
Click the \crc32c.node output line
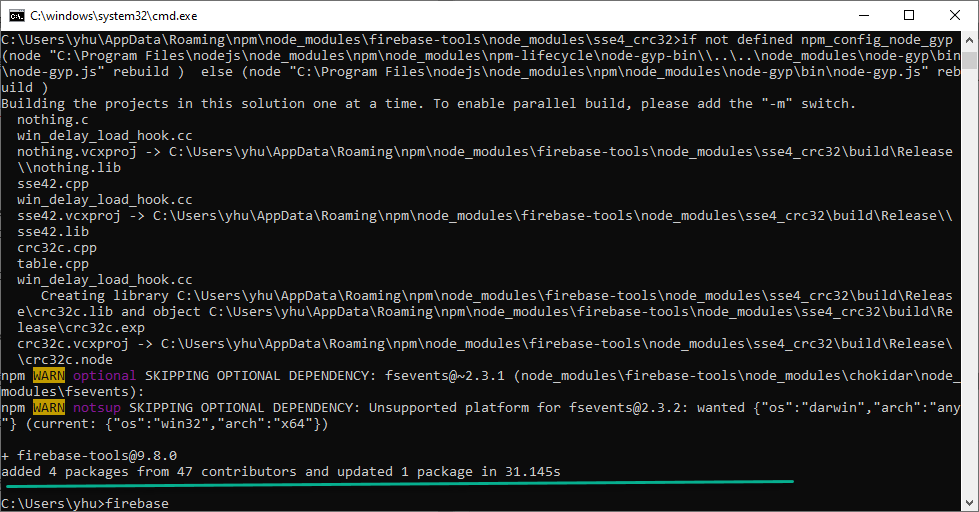65,360
